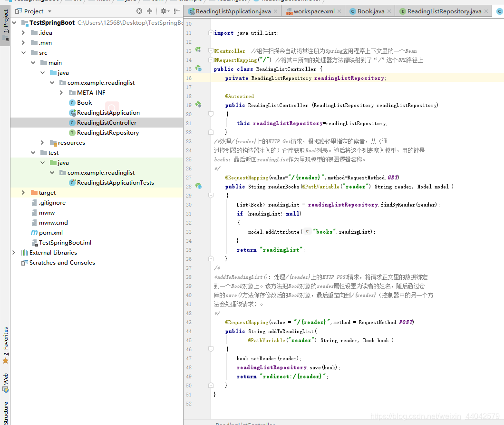Click the collapse all icon in Project panel
Image resolution: width=504 pixels, height=425 pixels.
149,11
